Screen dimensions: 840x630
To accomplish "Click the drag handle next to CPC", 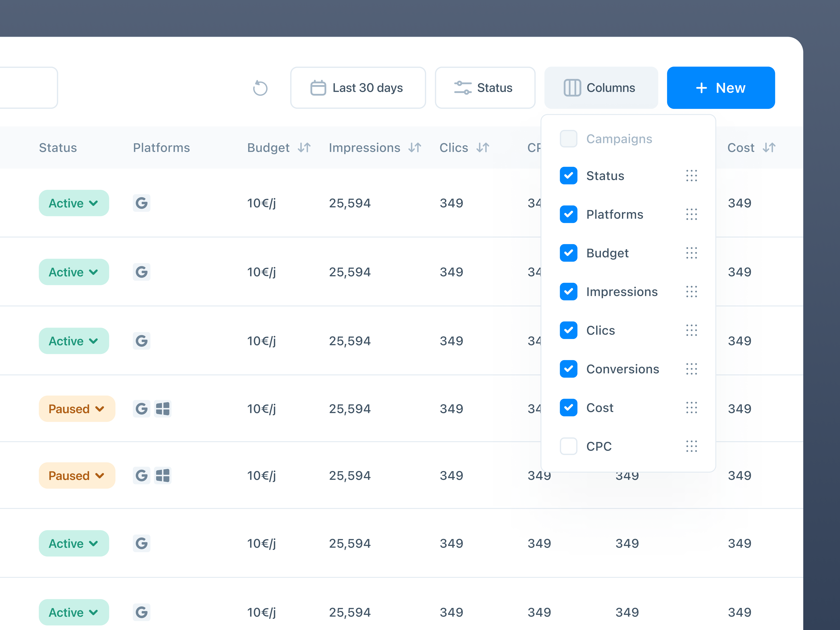I will (x=692, y=446).
